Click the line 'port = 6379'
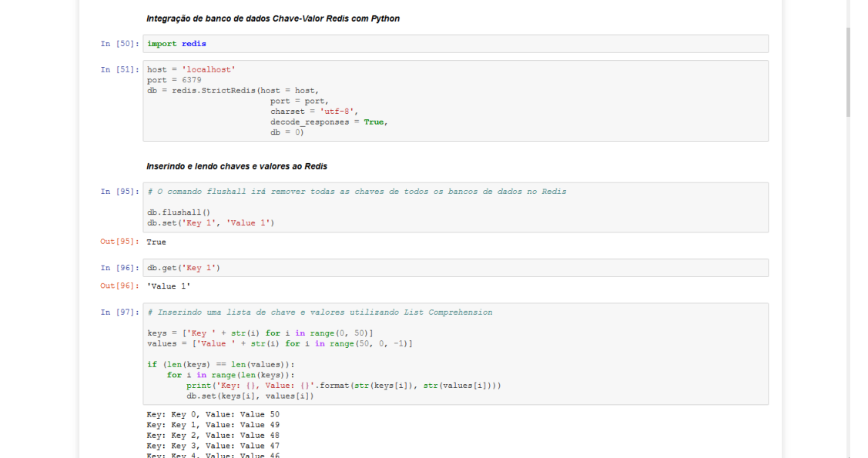Screen dimensions: 868x458 click(174, 80)
